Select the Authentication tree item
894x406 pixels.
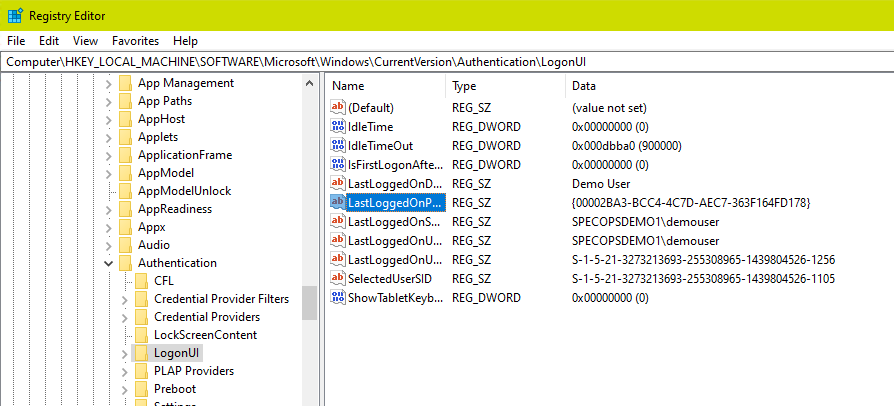point(177,263)
